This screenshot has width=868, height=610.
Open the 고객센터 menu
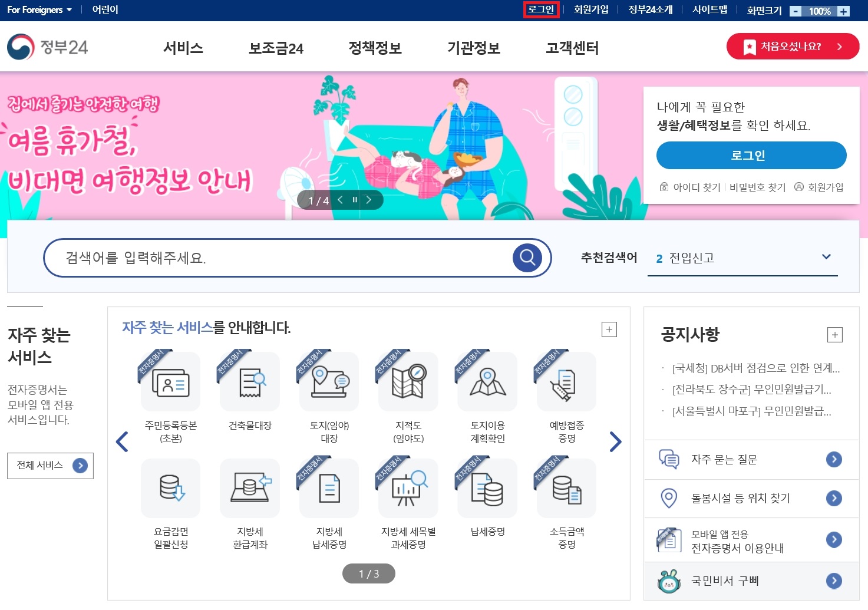pyautogui.click(x=572, y=48)
